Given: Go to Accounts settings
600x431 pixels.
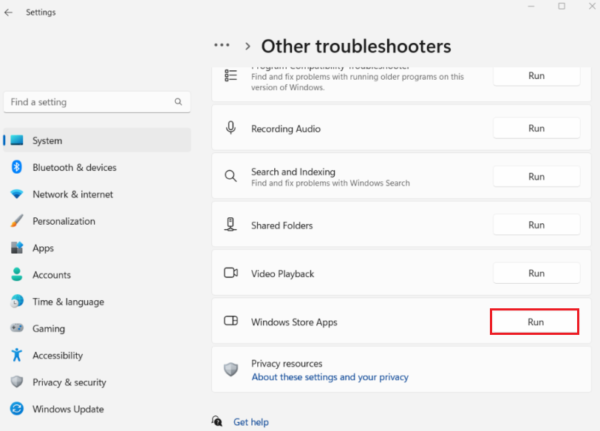Looking at the screenshot, I should coord(51,275).
